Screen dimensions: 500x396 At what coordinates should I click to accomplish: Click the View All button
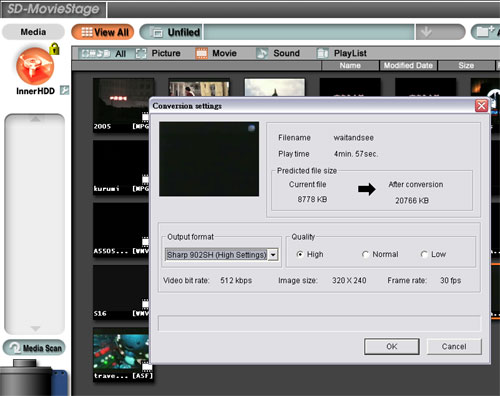click(x=103, y=32)
